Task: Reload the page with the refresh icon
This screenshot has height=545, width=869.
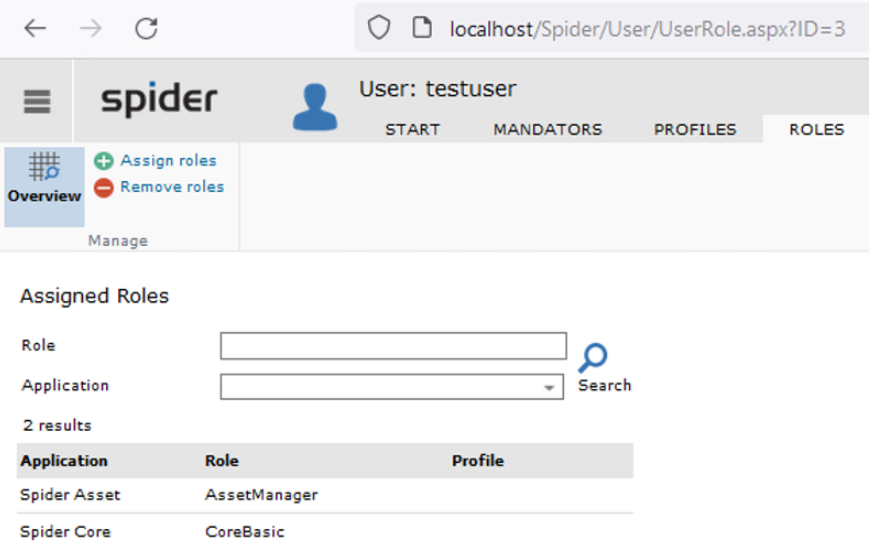Action: pos(146,28)
